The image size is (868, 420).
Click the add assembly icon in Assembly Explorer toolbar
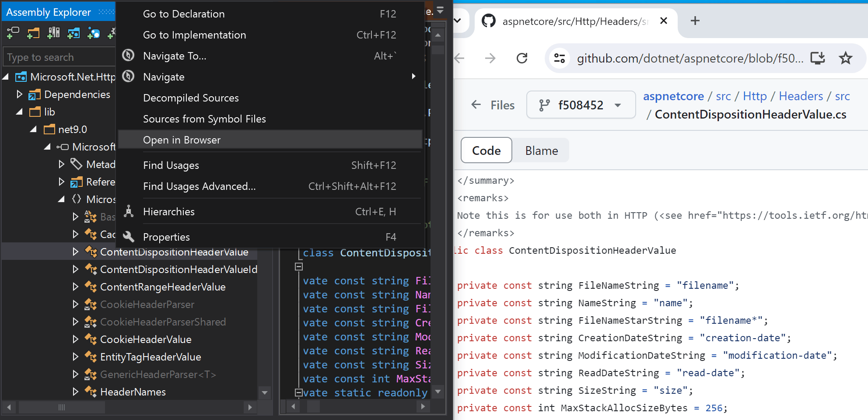pos(13,33)
